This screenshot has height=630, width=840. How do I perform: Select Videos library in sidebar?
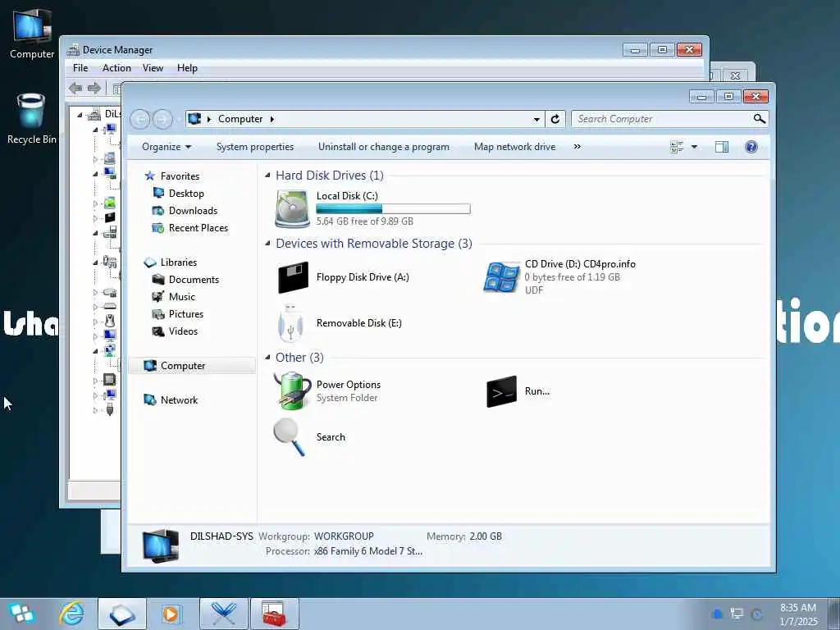coord(183,331)
